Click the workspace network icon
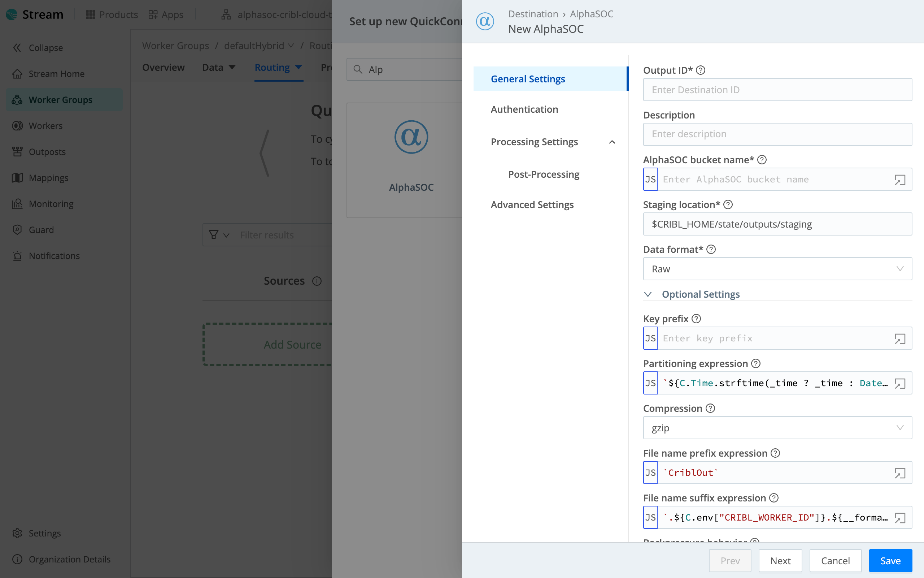The image size is (924, 578). (226, 14)
